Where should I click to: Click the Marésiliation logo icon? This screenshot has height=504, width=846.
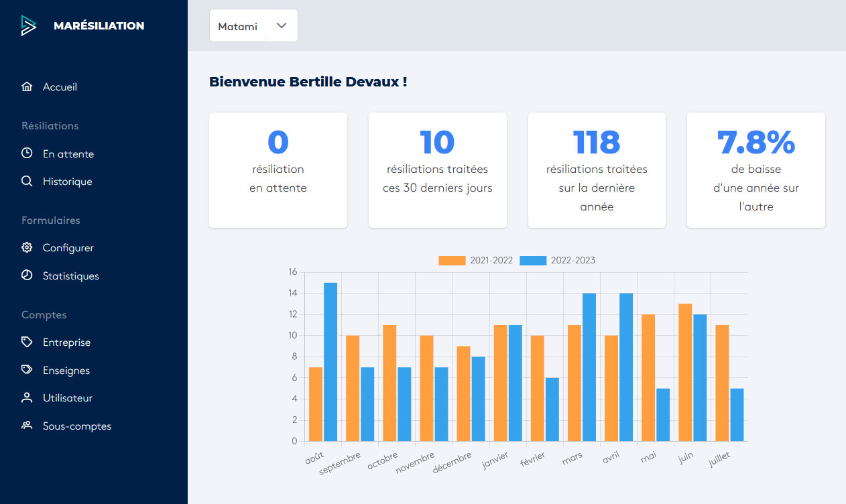[28, 25]
